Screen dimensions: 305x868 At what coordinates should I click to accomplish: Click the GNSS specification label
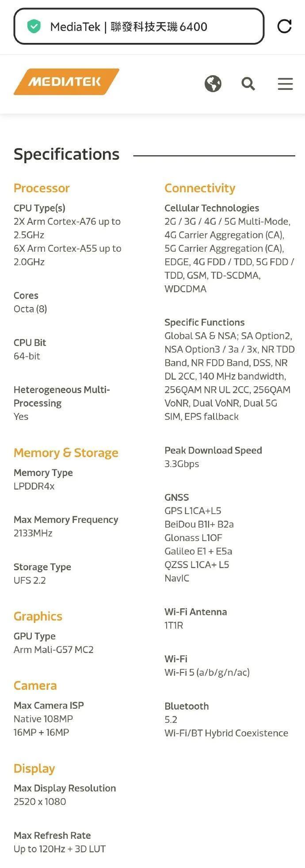click(x=177, y=497)
